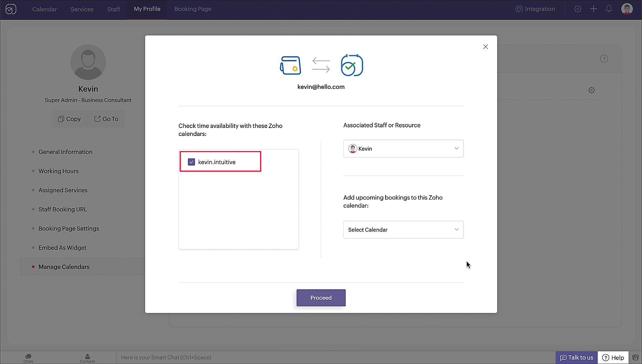Click the Go To button
Viewport: 642px width, 364px height.
pos(106,119)
